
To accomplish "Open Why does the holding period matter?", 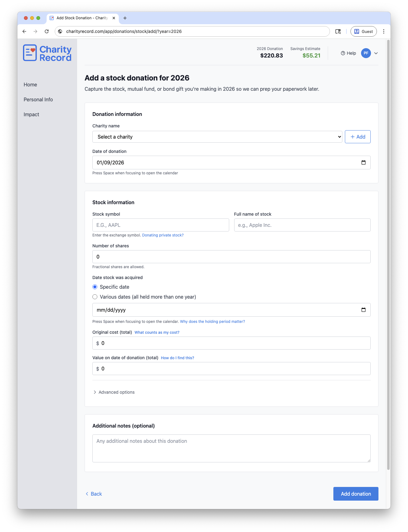I will pos(212,322).
